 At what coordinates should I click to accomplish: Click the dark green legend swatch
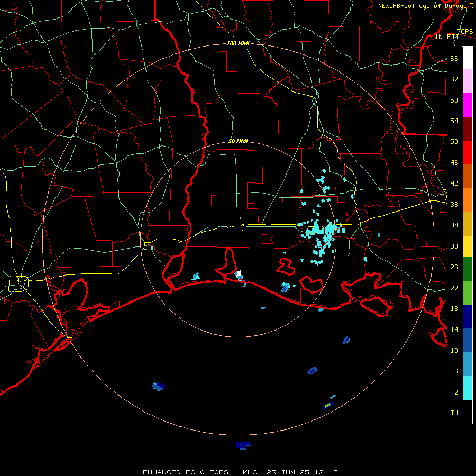(467, 269)
